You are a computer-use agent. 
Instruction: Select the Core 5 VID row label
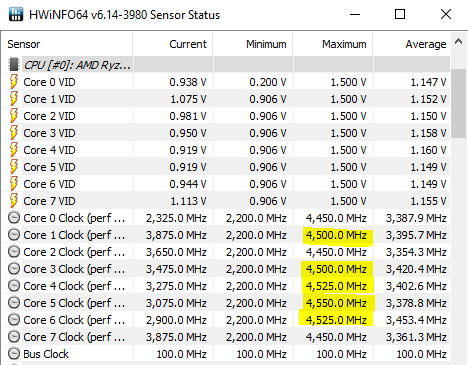(49, 167)
